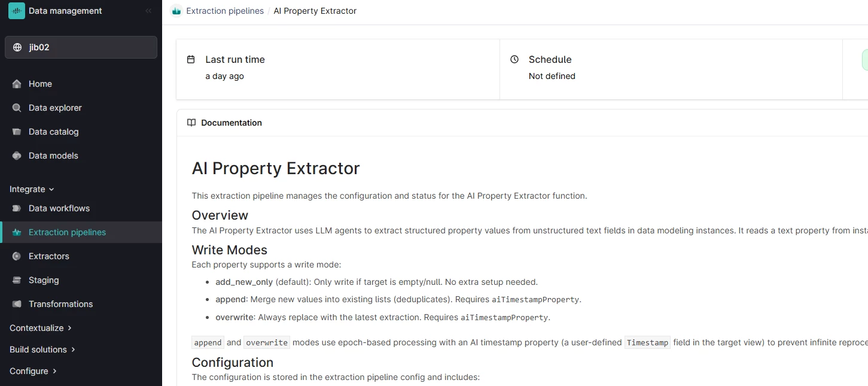Image resolution: width=868 pixels, height=386 pixels.
Task: Go to Extraction pipelines breadcrumb link
Action: point(225,11)
